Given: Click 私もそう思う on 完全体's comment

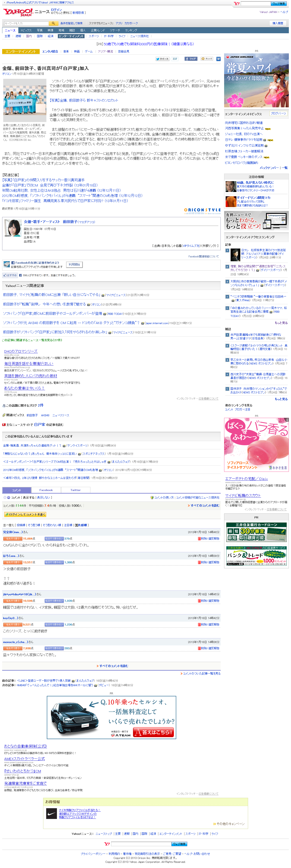Looking at the screenshot, I should click(x=13, y=539).
